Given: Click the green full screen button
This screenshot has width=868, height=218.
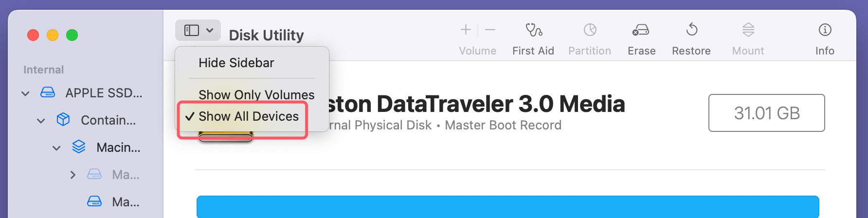Looking at the screenshot, I should (72, 35).
